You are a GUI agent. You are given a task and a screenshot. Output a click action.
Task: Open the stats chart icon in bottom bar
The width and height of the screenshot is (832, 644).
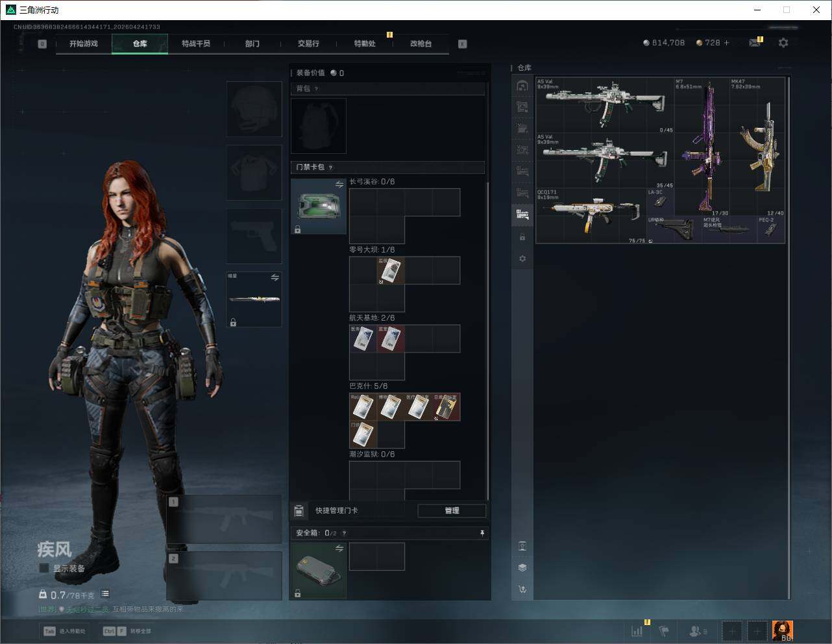(637, 630)
